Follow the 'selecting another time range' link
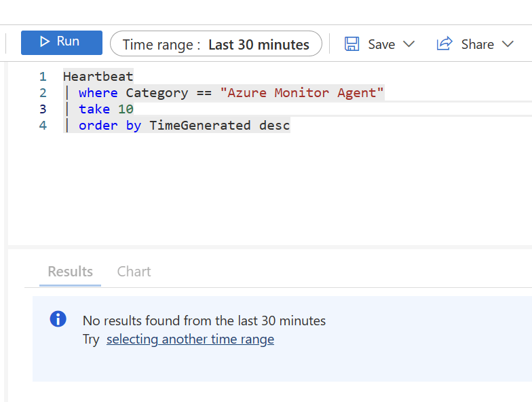The height and width of the screenshot is (402, 532). pos(190,340)
